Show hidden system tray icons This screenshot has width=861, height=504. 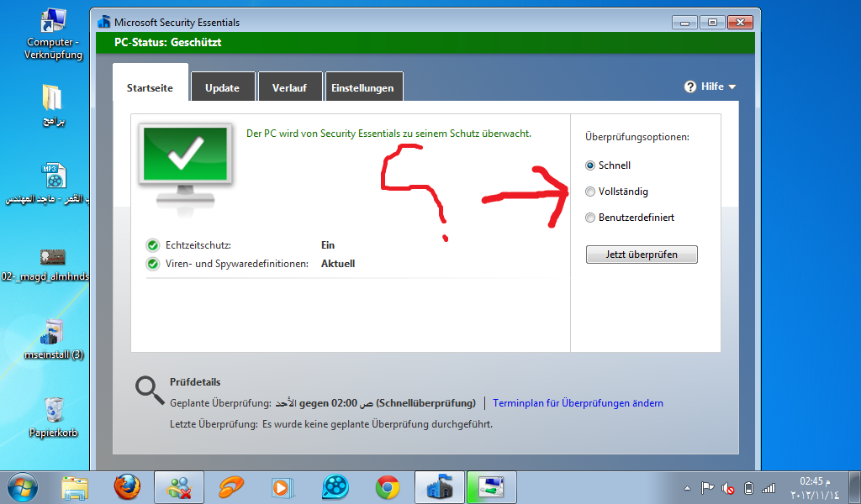click(687, 488)
